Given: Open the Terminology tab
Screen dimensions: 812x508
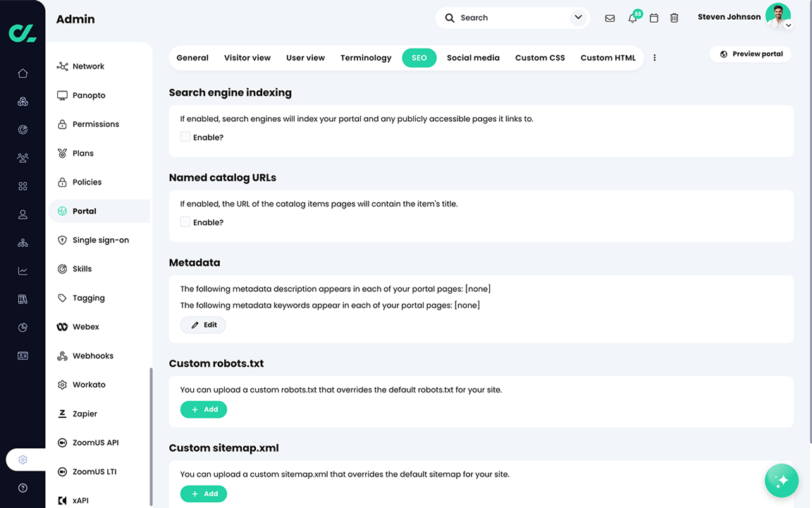Looking at the screenshot, I should [x=366, y=57].
